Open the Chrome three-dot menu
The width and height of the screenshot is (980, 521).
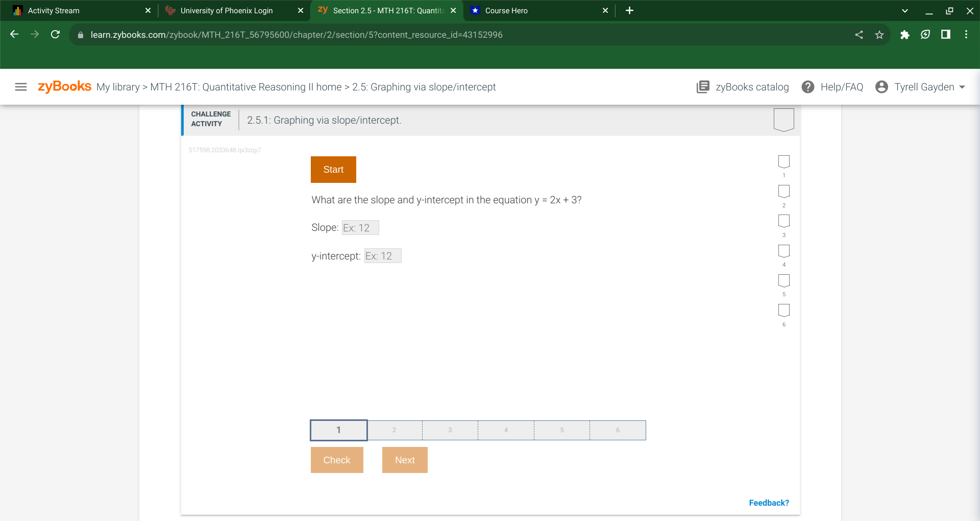[x=966, y=34]
